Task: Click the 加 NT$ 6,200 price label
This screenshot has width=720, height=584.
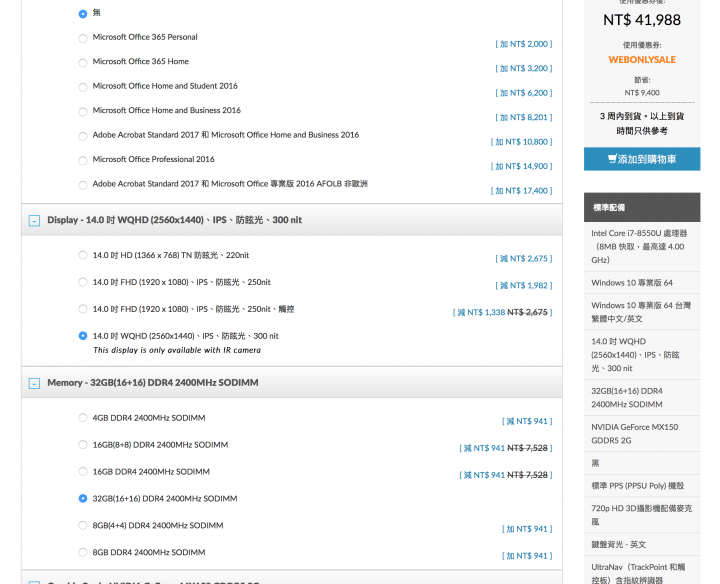Action: pos(523,93)
